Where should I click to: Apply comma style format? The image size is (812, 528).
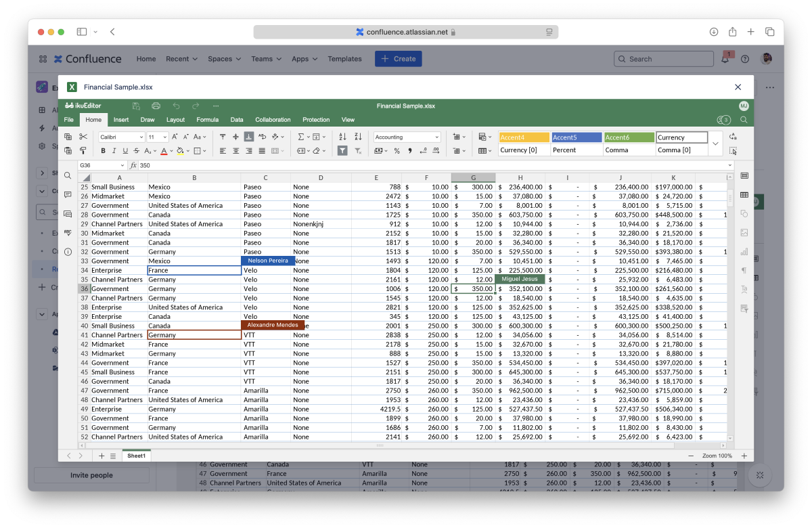pyautogui.click(x=410, y=151)
